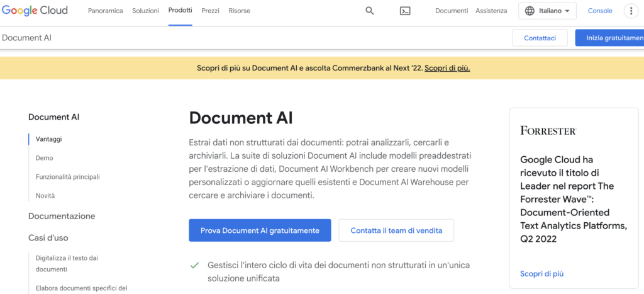
Task: Select Risorse in the top navigation
Action: [239, 11]
